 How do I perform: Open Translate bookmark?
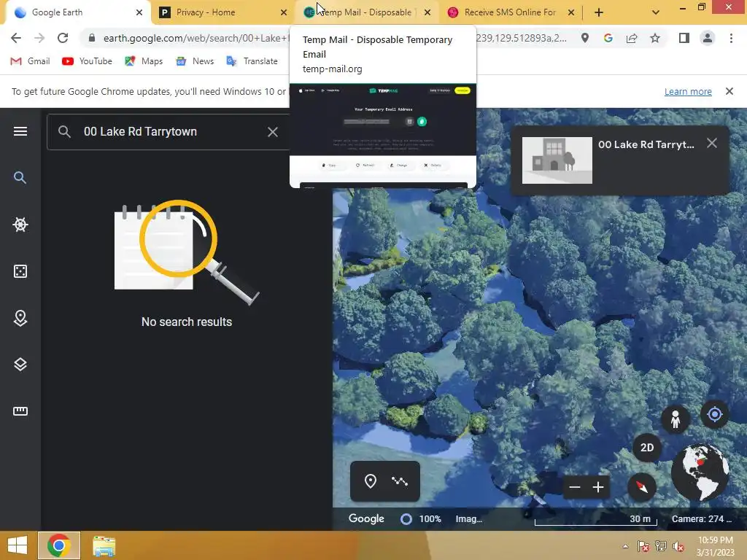click(x=252, y=61)
